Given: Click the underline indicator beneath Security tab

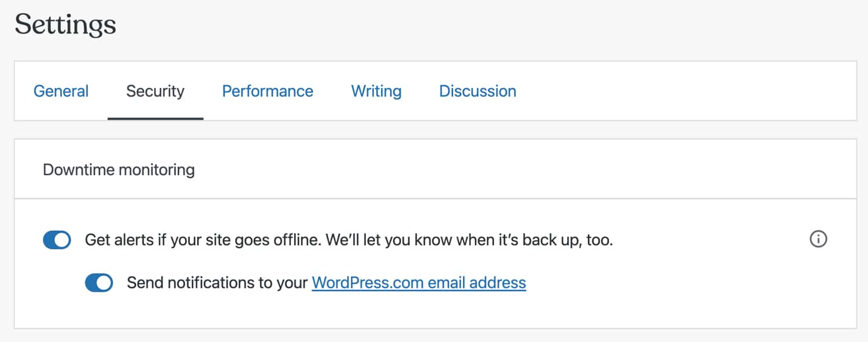Looking at the screenshot, I should 155,119.
